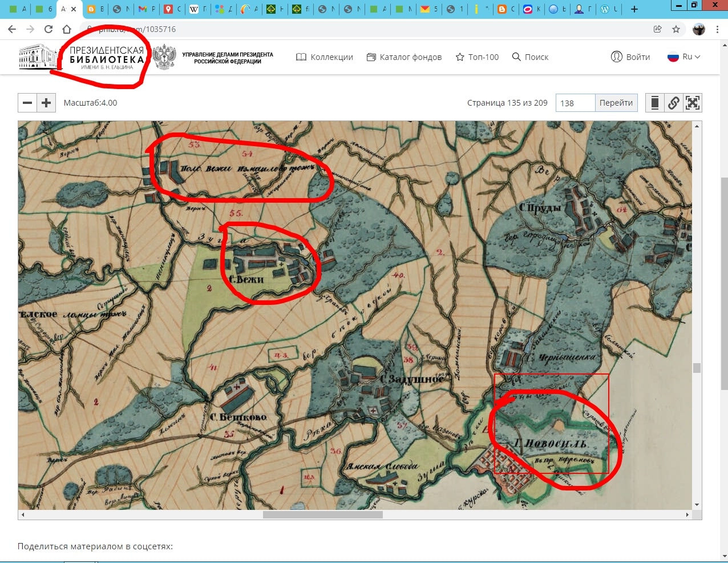Switch to the Gmail tab

pyautogui.click(x=146, y=9)
